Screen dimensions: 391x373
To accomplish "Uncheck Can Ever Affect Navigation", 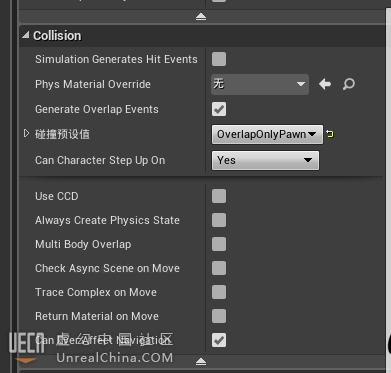I will (219, 340).
